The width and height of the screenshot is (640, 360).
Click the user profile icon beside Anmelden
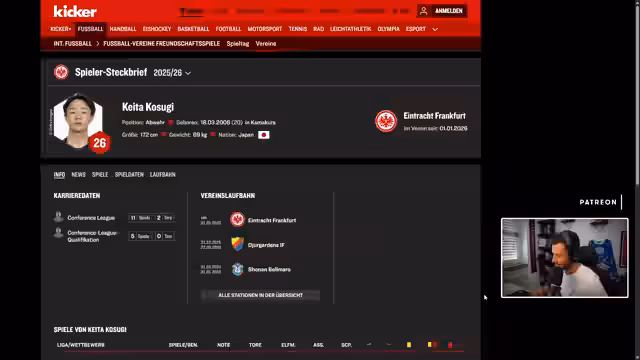pos(423,11)
